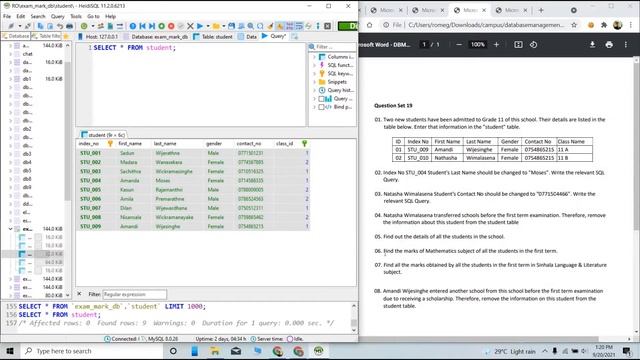Expand the Columns helper node
Screen dimensions: 640x360
click(x=315, y=57)
